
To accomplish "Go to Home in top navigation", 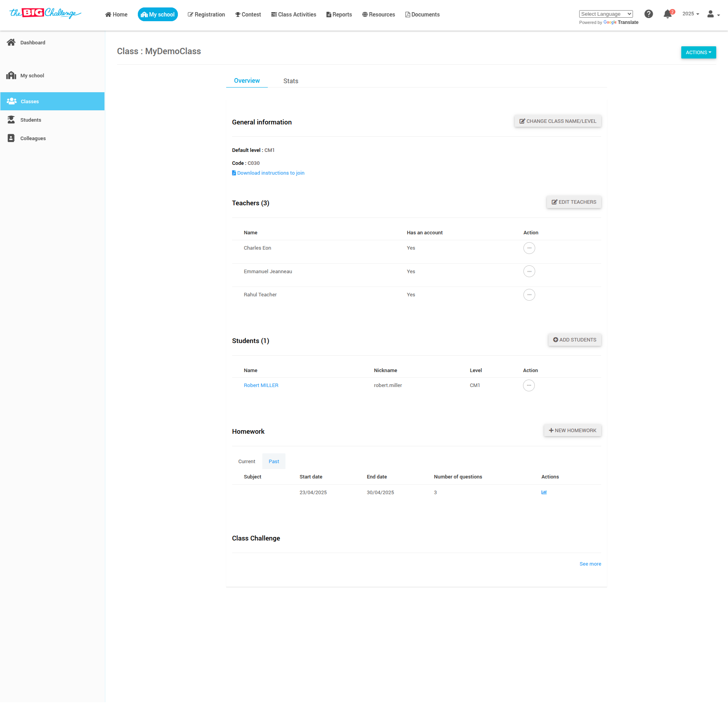I will pyautogui.click(x=116, y=15).
